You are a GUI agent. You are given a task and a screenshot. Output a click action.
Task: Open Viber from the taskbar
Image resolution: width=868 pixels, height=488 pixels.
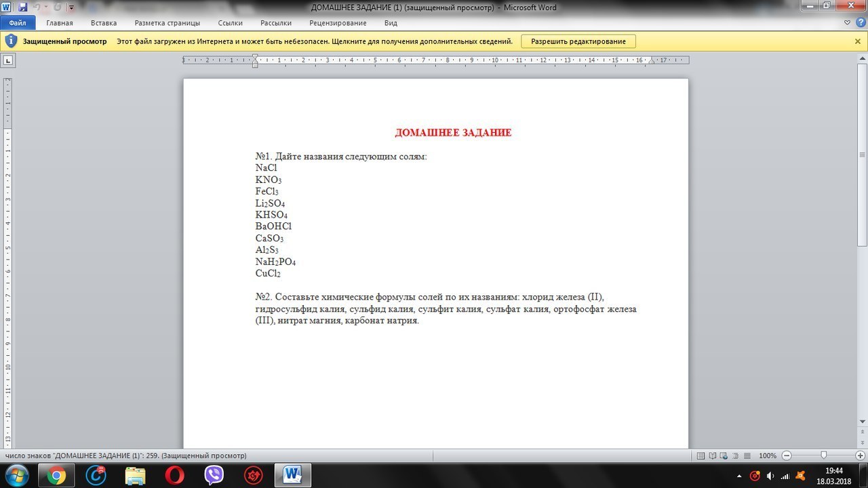click(x=214, y=475)
